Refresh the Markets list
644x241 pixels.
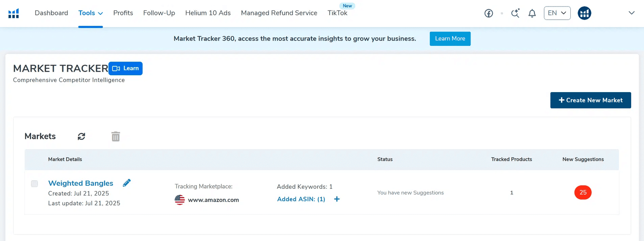[x=81, y=136]
